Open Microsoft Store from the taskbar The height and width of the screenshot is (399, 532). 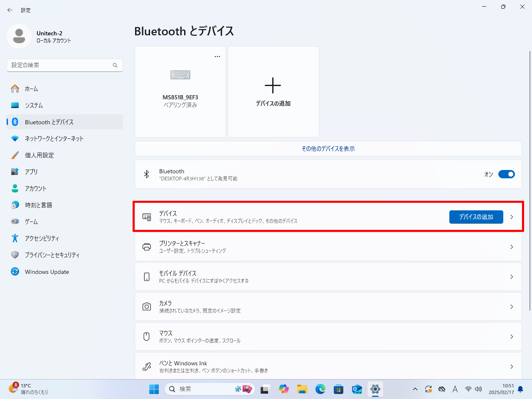(339, 389)
